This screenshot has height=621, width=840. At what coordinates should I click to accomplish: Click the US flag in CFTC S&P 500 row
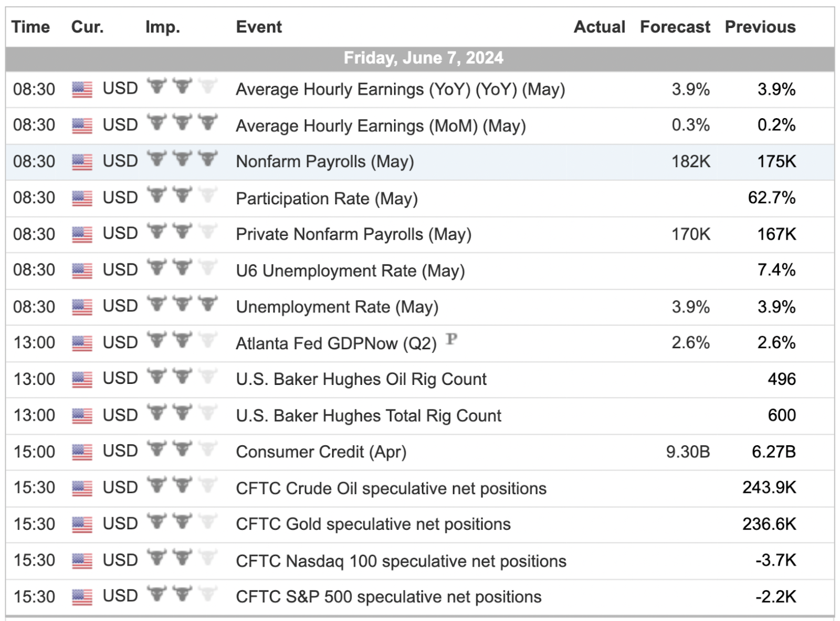82,597
